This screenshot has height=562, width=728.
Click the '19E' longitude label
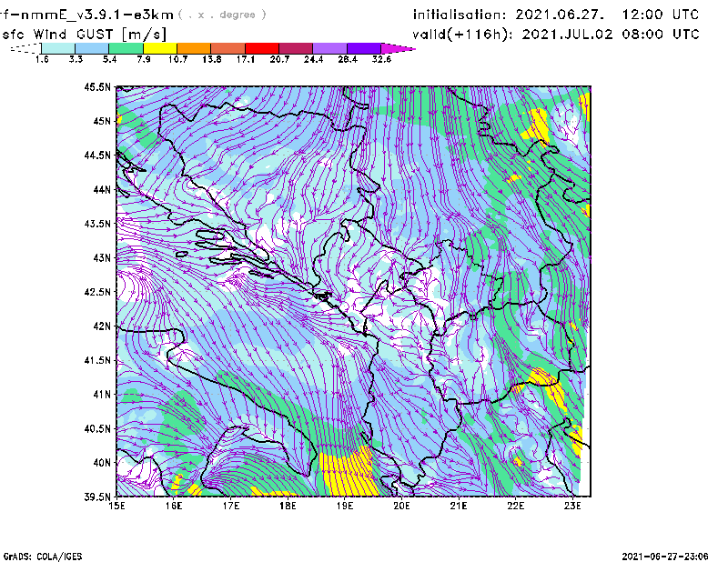point(345,506)
